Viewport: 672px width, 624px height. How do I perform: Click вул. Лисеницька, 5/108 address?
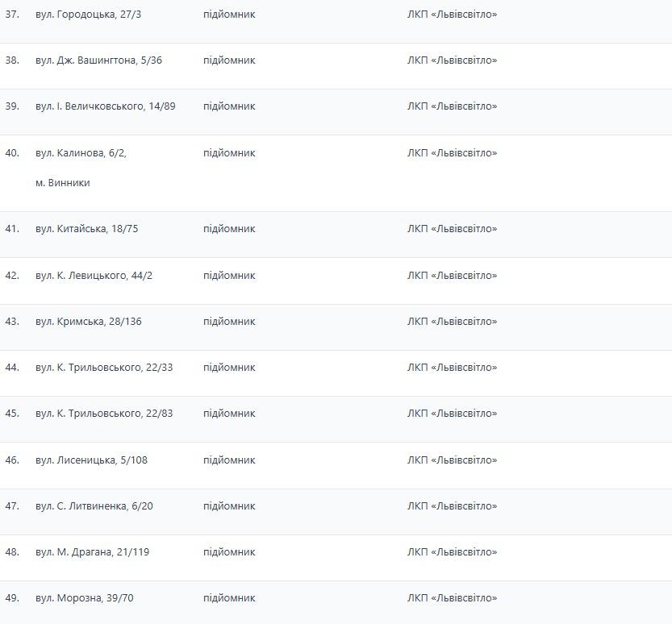tap(91, 460)
